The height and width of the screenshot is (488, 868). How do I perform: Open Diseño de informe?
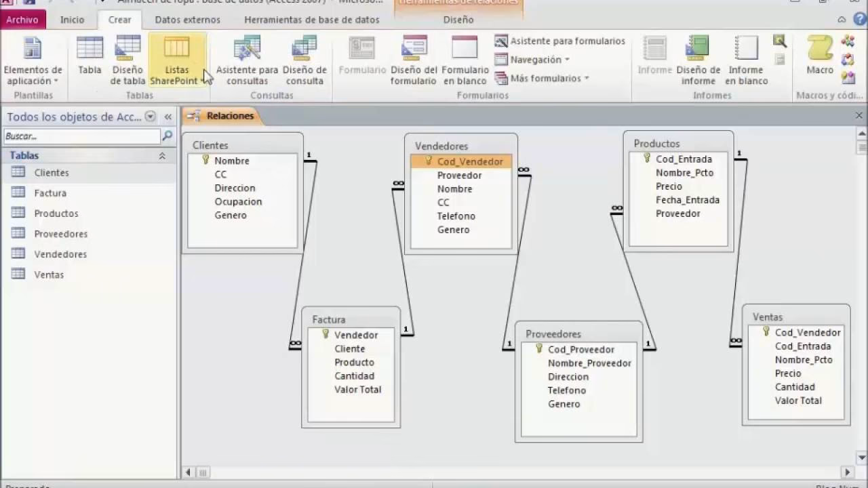pyautogui.click(x=698, y=61)
